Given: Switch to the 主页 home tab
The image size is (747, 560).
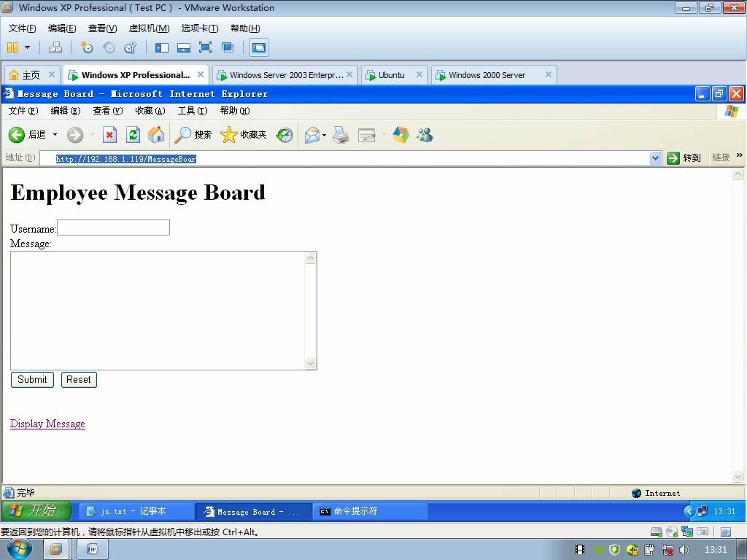Looking at the screenshot, I should [x=31, y=75].
